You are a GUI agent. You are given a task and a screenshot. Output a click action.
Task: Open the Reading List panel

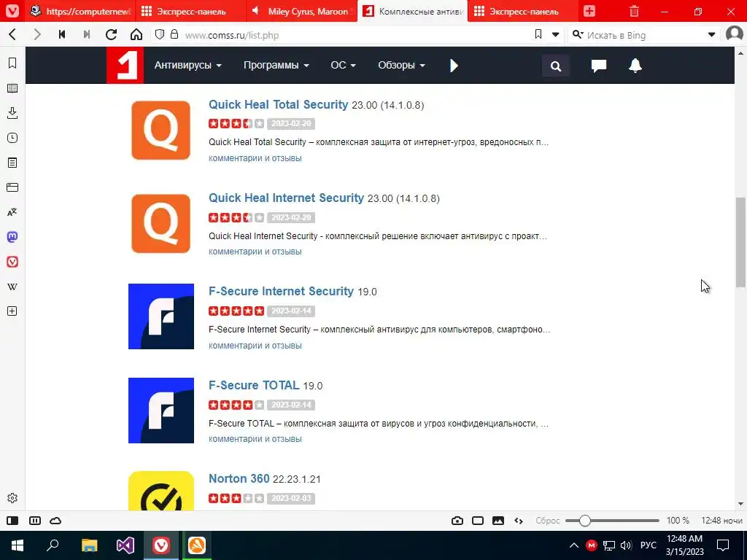coord(12,88)
